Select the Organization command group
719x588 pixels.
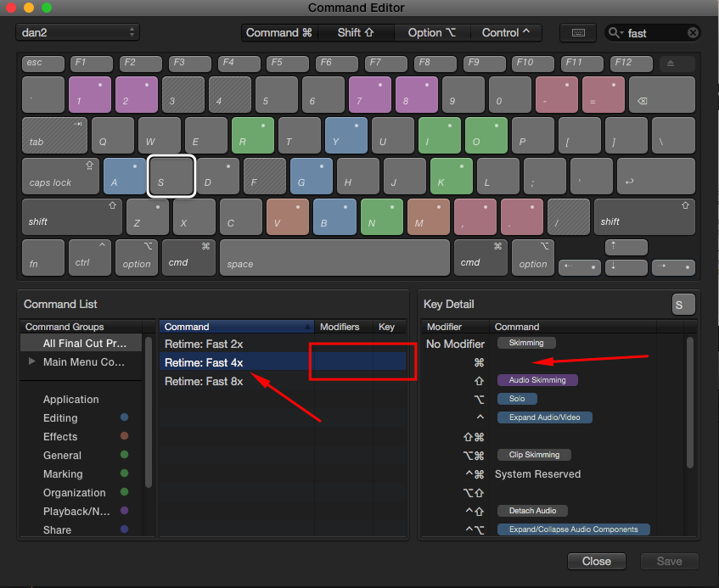pyautogui.click(x=81, y=493)
